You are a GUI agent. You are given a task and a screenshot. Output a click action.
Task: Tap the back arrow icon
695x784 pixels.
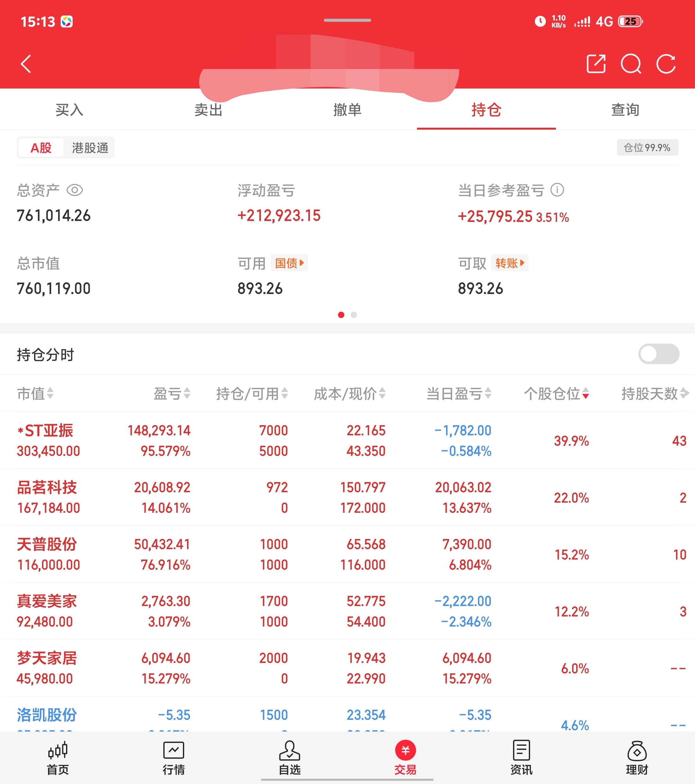pyautogui.click(x=26, y=64)
